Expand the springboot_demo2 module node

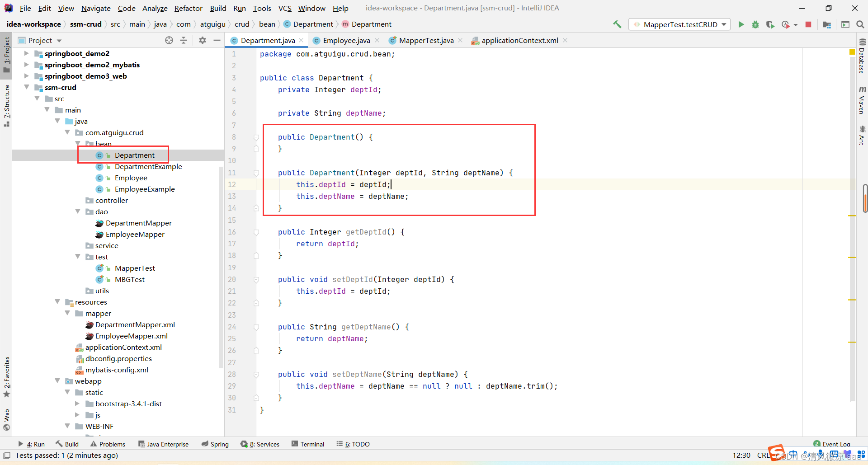[x=26, y=53]
